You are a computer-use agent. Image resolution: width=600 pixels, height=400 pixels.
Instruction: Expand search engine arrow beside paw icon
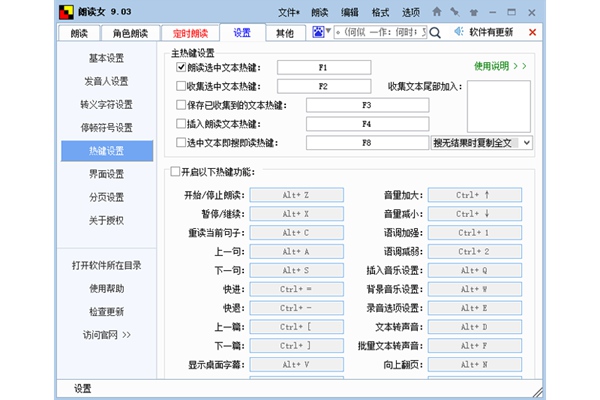click(328, 31)
